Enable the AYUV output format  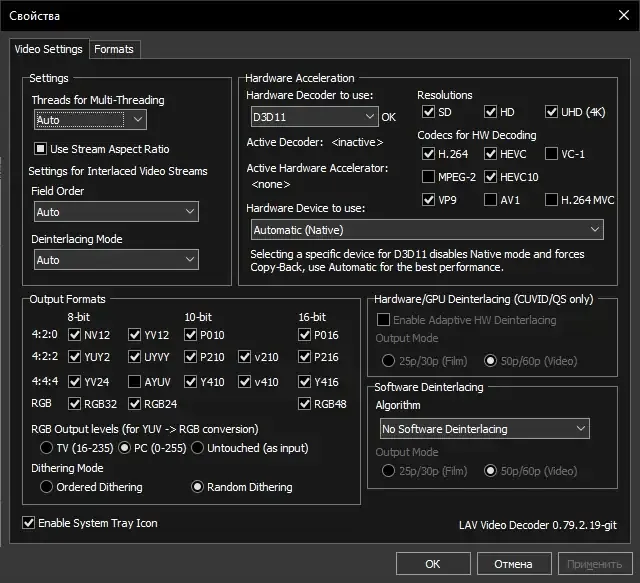click(135, 381)
